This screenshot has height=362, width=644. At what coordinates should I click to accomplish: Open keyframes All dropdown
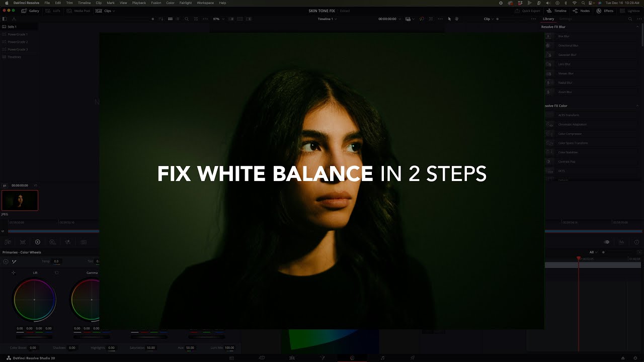point(593,252)
